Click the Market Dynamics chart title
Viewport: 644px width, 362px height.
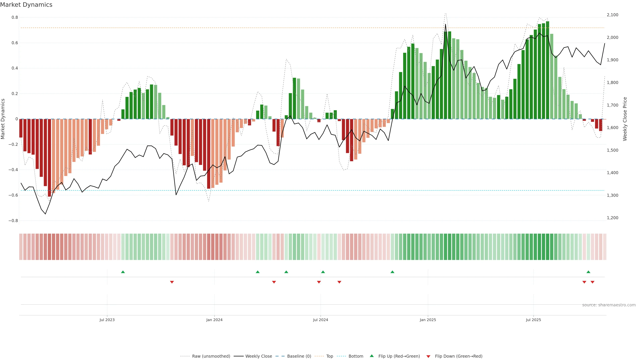[26, 5]
